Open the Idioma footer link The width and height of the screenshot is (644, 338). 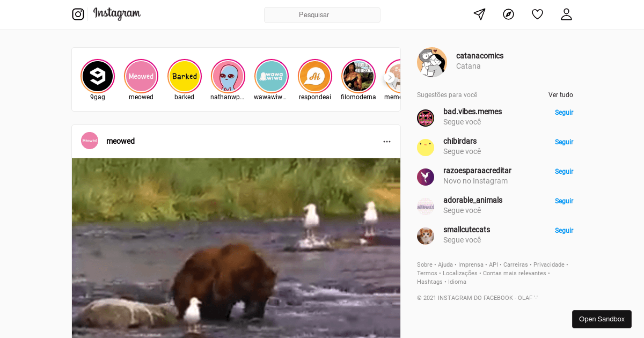(457, 282)
